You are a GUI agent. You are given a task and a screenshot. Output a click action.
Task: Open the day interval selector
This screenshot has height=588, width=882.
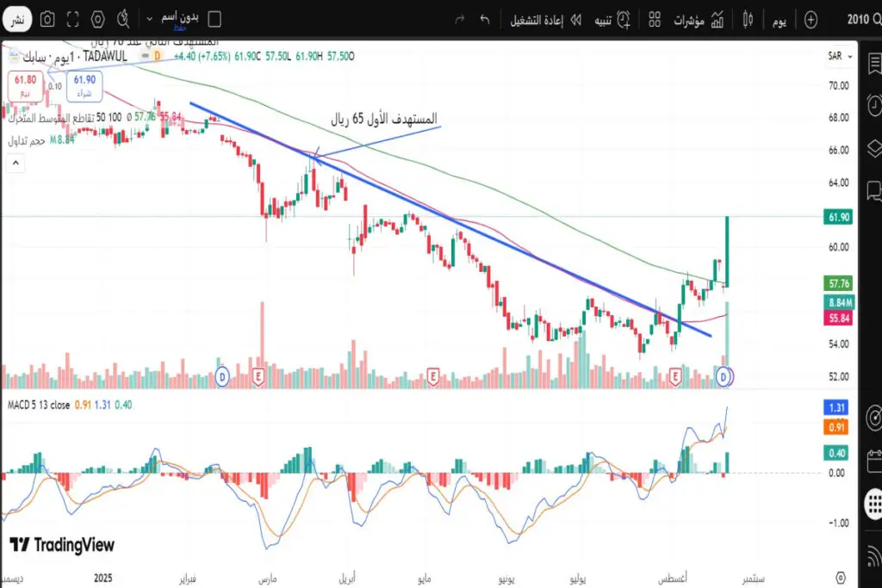click(x=779, y=19)
